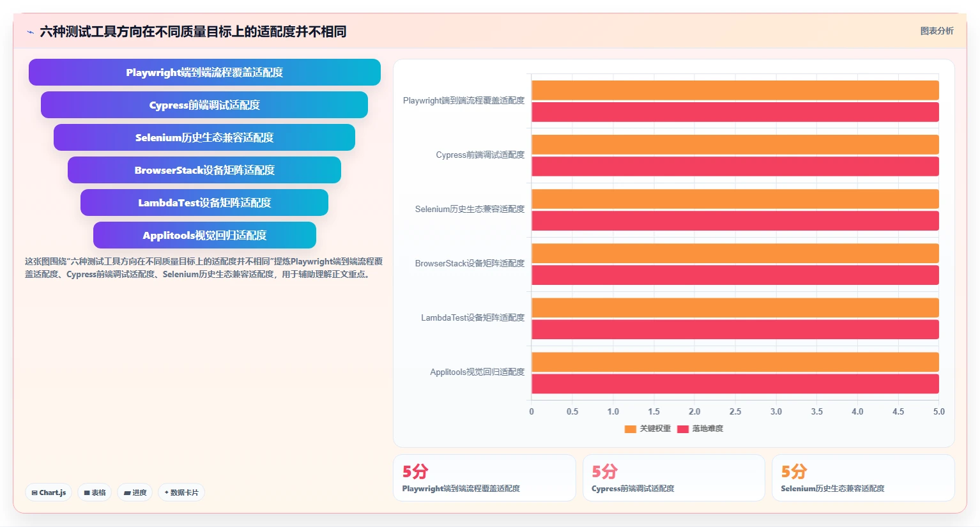Image resolution: width=980 pixels, height=527 pixels.
Task: Toggle the 落地难度 legend swatch
Action: (x=682, y=429)
